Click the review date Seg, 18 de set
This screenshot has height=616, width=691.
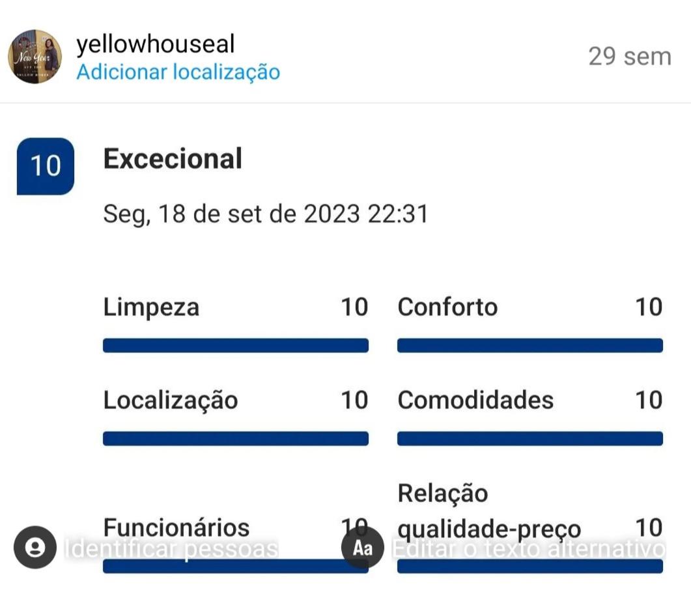coord(266,214)
